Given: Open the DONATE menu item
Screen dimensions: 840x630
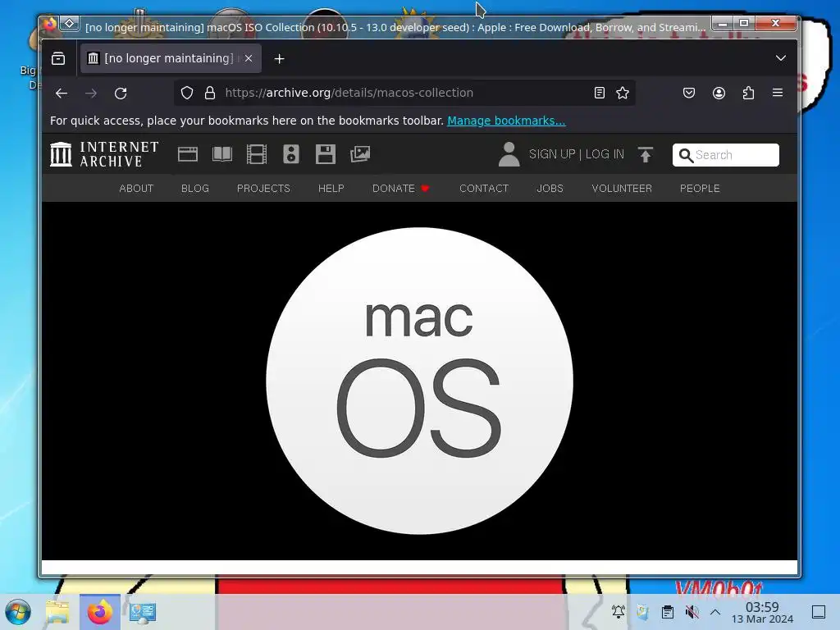Looking at the screenshot, I should [400, 189].
